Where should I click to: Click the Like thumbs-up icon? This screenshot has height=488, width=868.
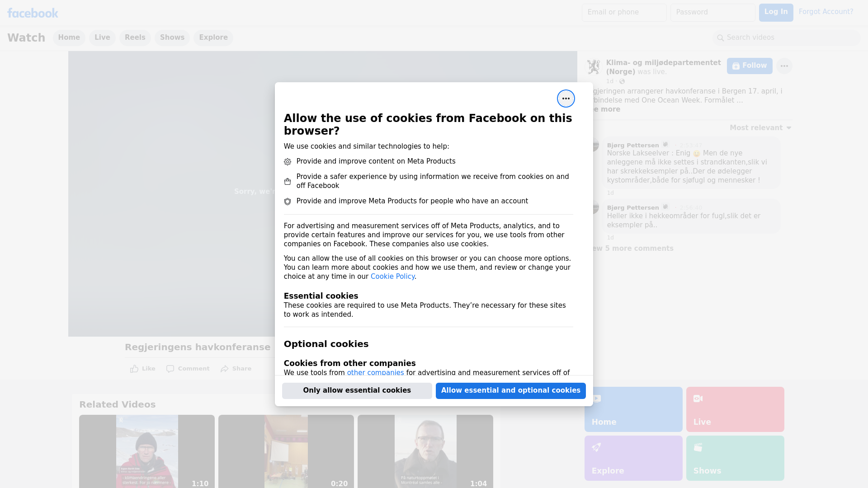coord(134,369)
